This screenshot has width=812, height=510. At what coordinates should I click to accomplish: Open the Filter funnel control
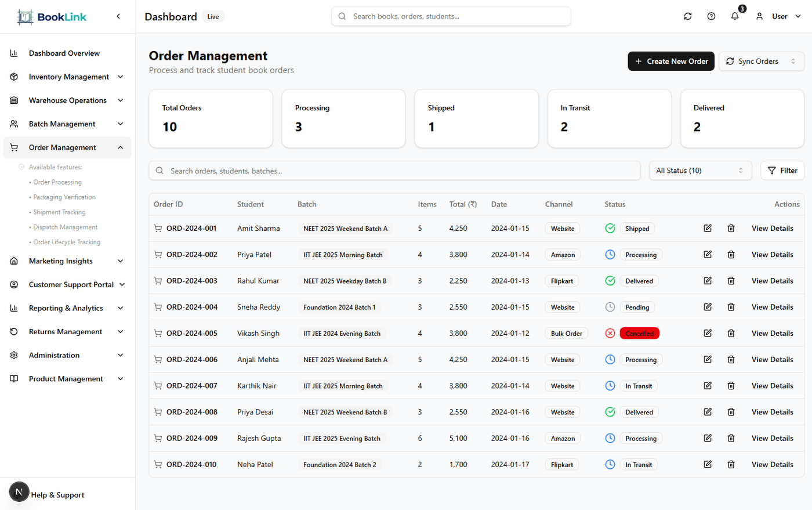coord(782,170)
